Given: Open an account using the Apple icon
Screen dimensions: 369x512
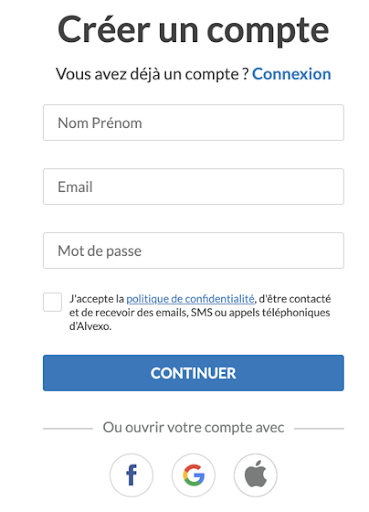Looking at the screenshot, I should pyautogui.click(x=256, y=475).
